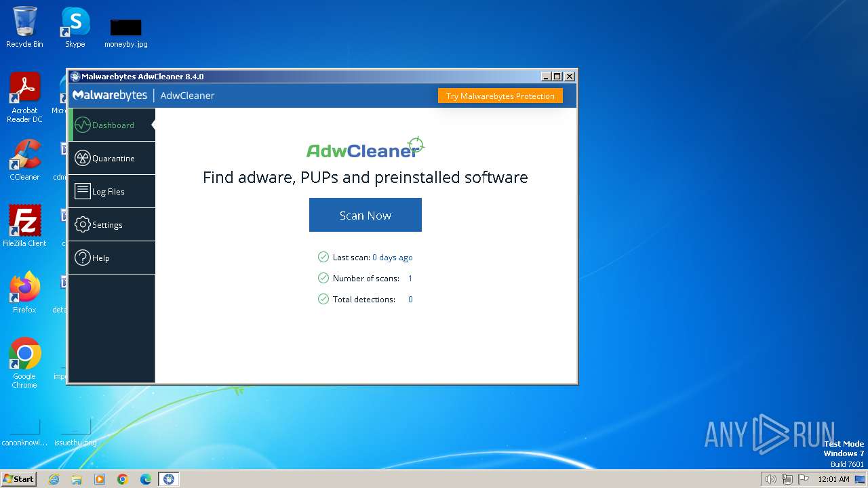Click the '0 days ago' last scan value

[393, 258]
